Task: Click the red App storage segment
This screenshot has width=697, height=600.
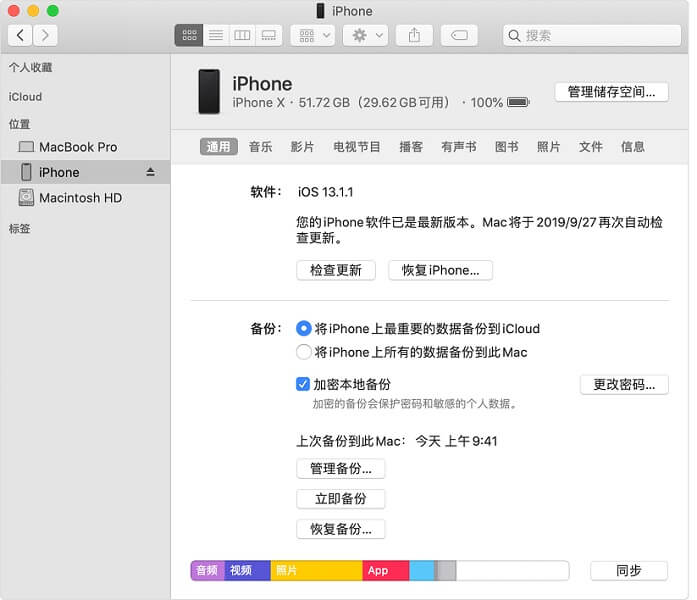Action: tap(386, 570)
